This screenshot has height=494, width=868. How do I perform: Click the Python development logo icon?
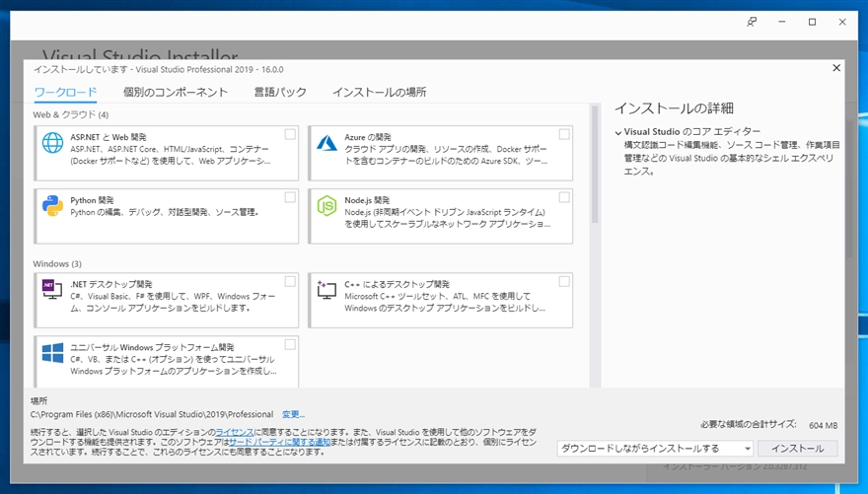pyautogui.click(x=52, y=206)
